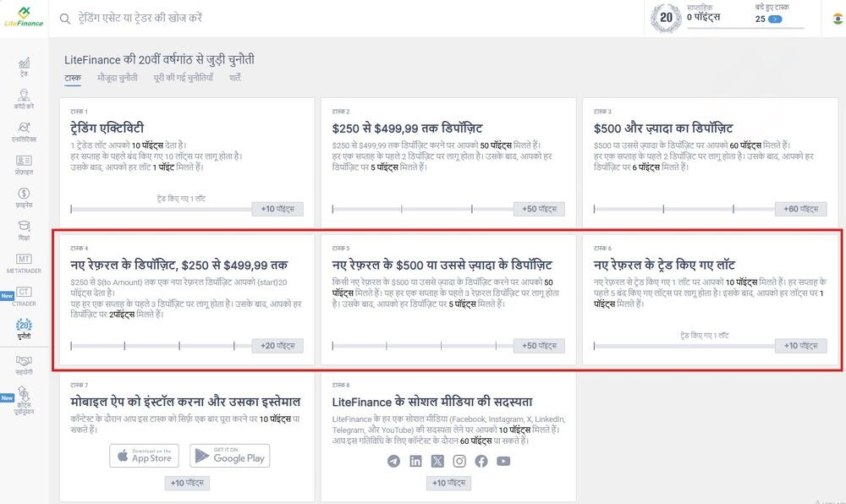Click +10 पॉइंट्स button in Task 6

800,346
